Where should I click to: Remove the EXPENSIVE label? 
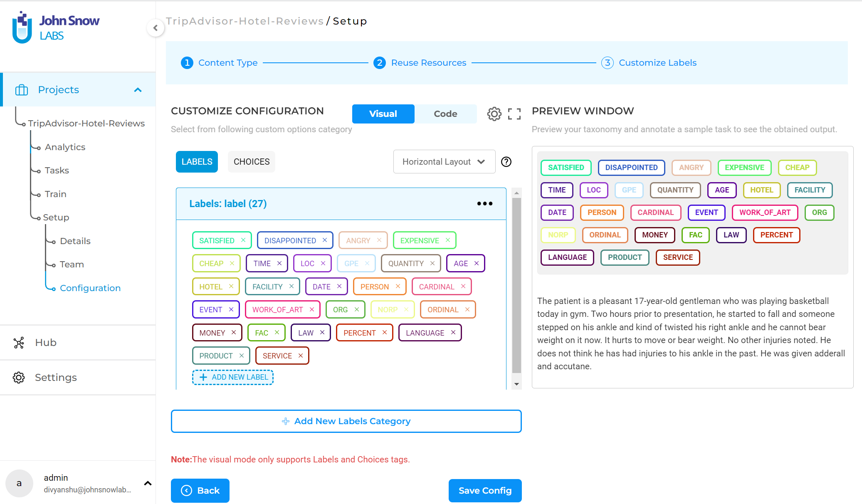(448, 240)
